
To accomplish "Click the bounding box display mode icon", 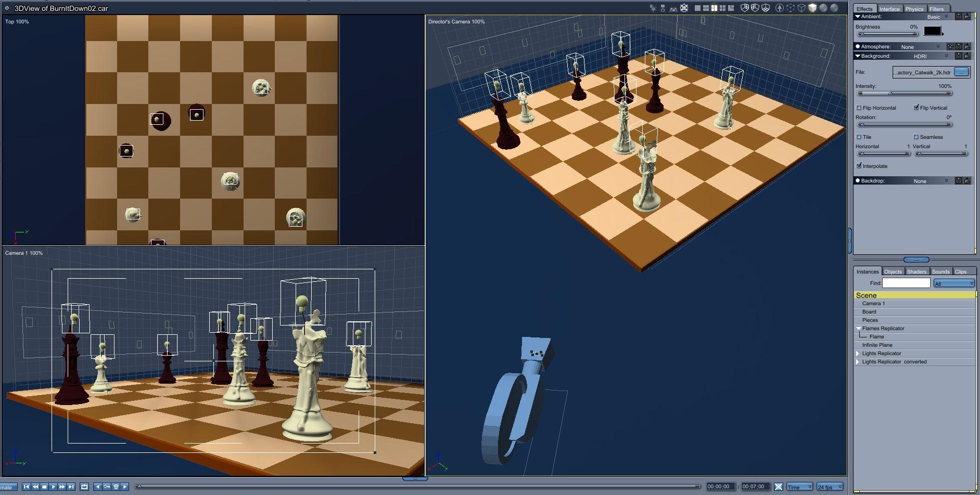I will (791, 8).
